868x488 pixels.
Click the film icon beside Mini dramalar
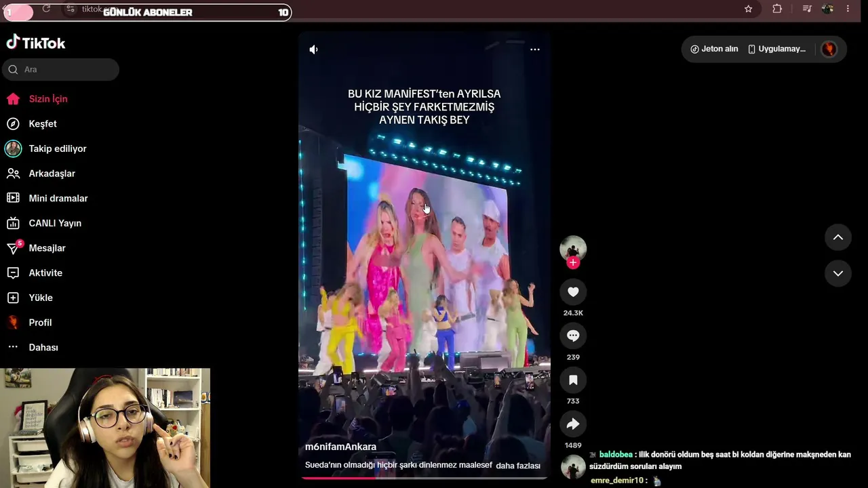[13, 199]
